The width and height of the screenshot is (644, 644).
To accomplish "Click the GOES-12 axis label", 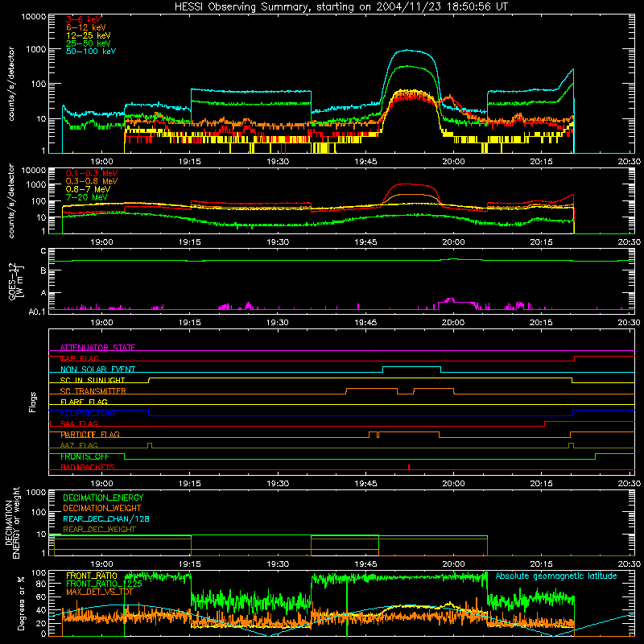I will pyautogui.click(x=16, y=282).
